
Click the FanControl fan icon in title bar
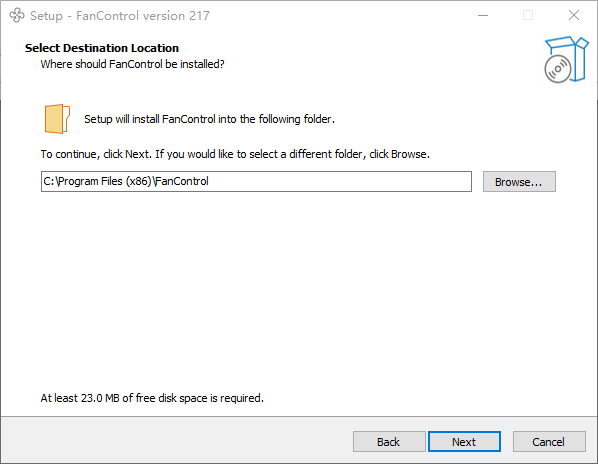pos(17,16)
